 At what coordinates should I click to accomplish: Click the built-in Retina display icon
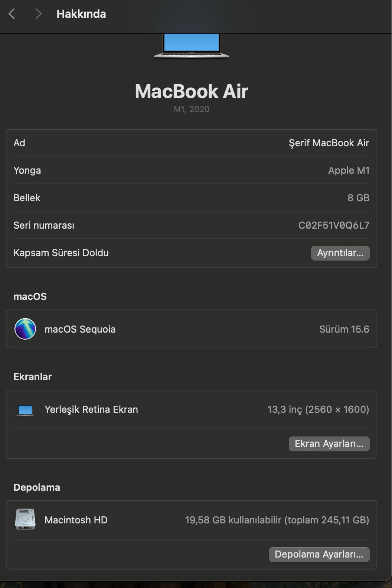pyautogui.click(x=25, y=410)
